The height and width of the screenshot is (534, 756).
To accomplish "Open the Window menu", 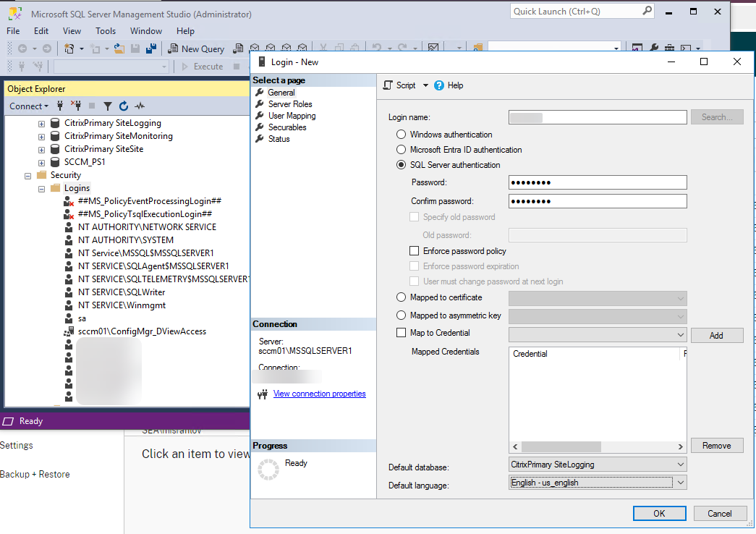I will click(x=146, y=31).
